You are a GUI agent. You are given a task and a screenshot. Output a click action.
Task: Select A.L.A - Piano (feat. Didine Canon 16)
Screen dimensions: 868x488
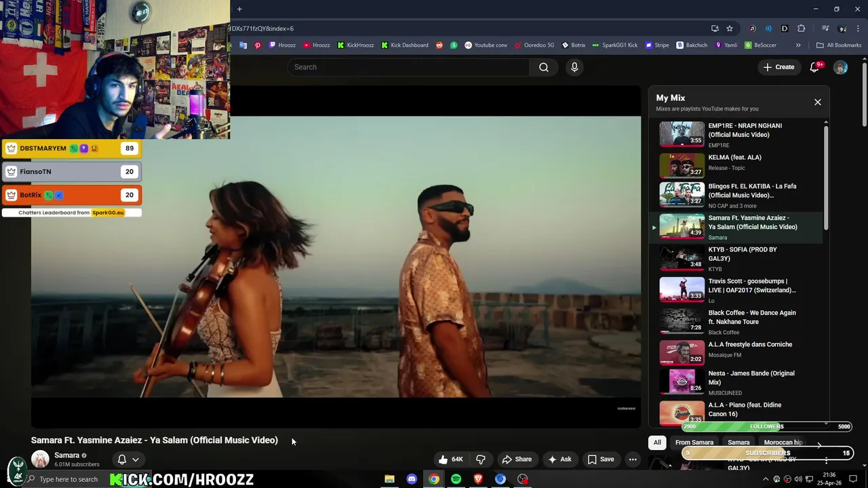741,412
